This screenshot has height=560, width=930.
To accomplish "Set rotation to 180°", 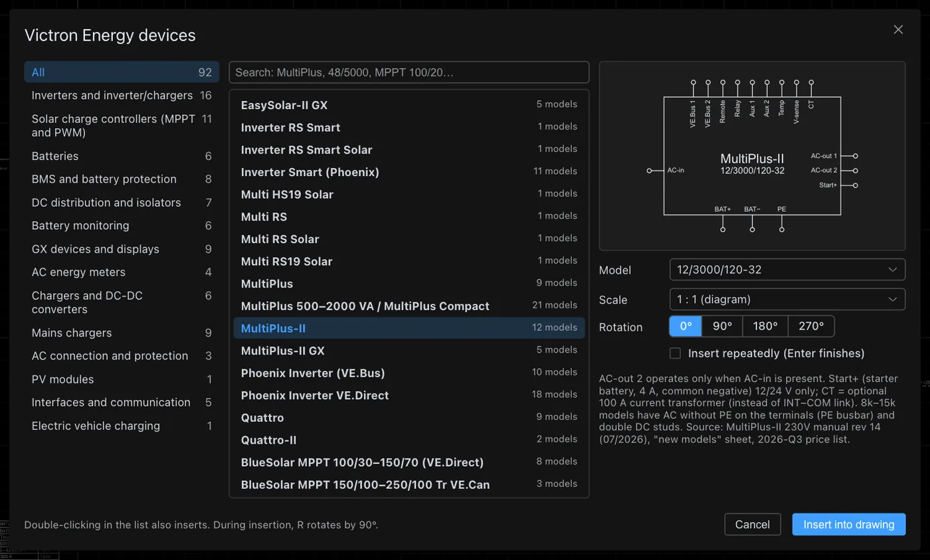I will tap(765, 326).
